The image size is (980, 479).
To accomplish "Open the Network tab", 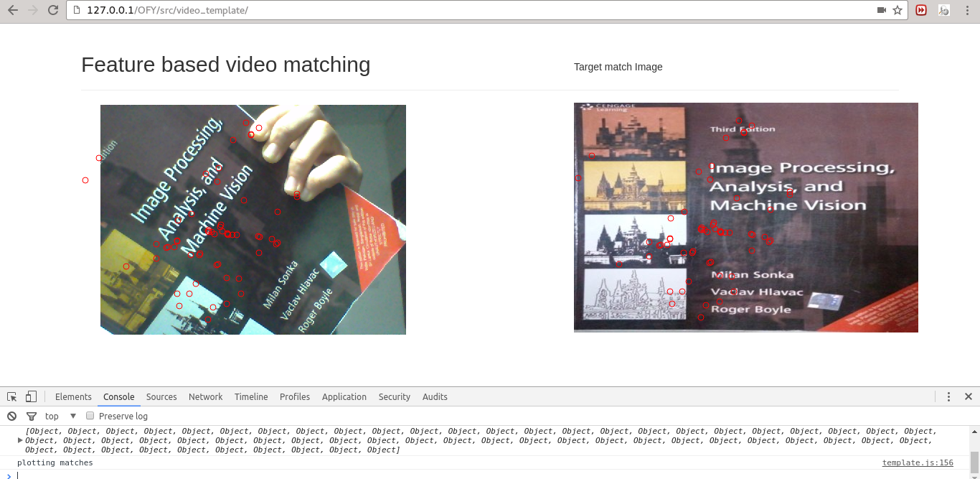I will pos(206,396).
